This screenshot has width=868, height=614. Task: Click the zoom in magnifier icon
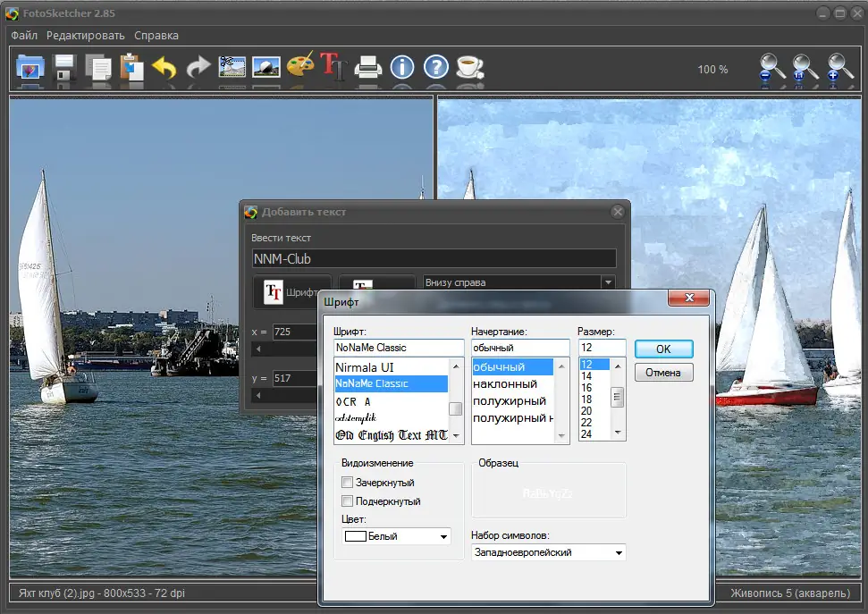(x=840, y=68)
